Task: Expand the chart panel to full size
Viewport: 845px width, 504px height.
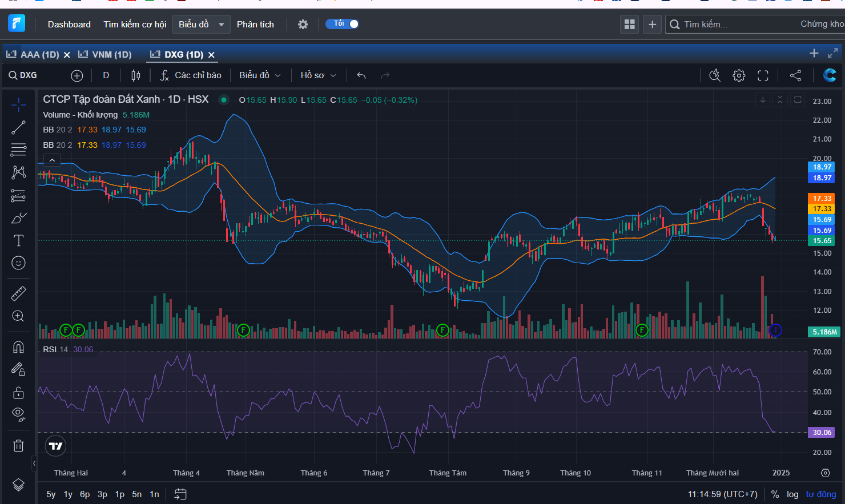Action: (833, 53)
